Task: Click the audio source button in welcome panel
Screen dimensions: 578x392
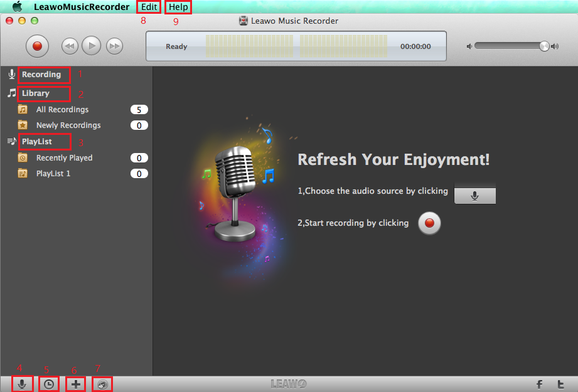Action: [474, 196]
